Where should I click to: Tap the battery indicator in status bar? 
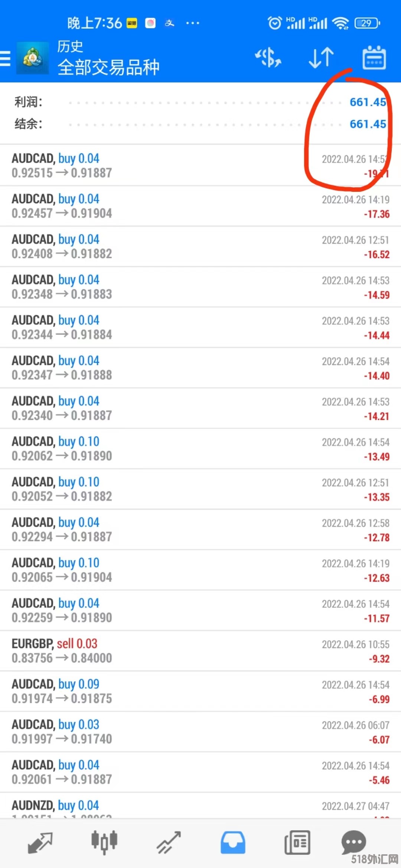[367, 23]
